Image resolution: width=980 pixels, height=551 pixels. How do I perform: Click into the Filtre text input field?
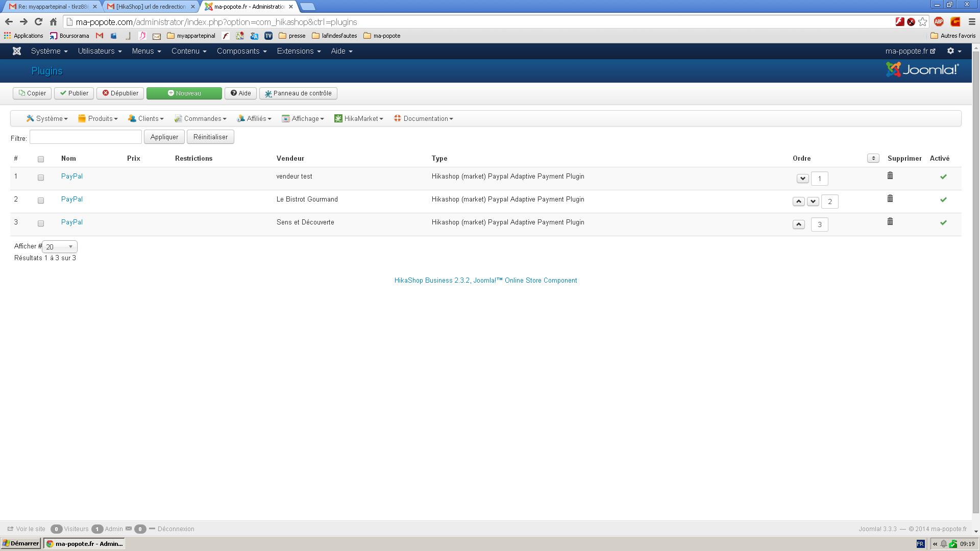[x=86, y=137]
